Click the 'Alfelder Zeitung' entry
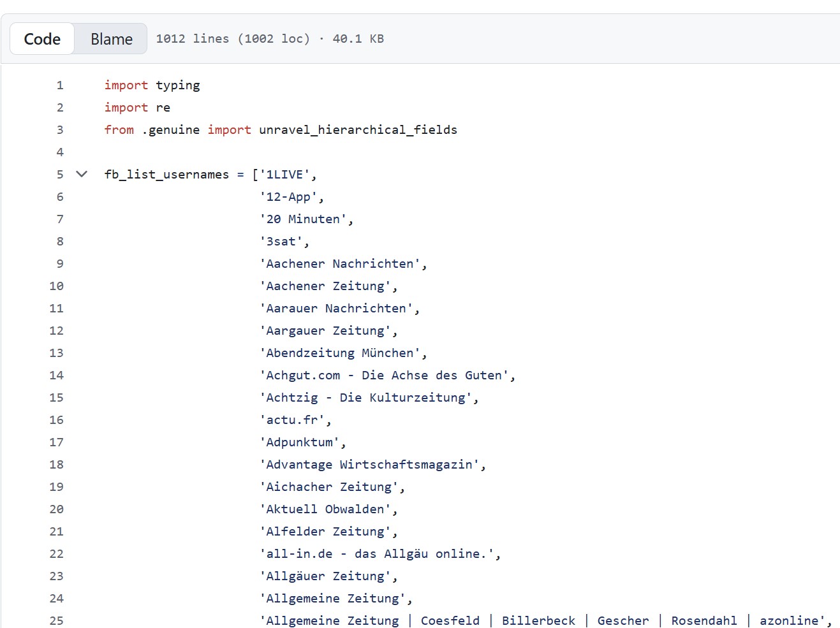840x628 pixels. 325,532
